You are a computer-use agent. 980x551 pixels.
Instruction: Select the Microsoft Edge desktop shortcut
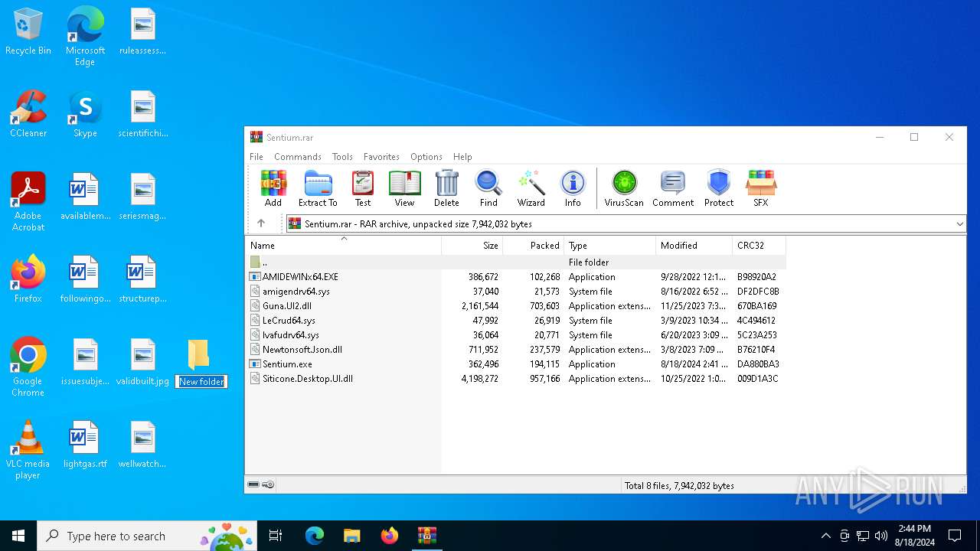point(85,36)
